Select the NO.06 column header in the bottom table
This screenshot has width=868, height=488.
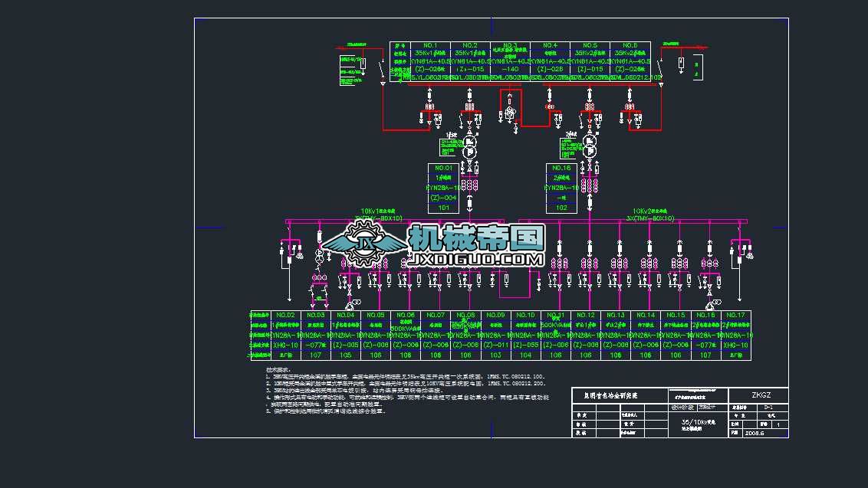[405, 314]
